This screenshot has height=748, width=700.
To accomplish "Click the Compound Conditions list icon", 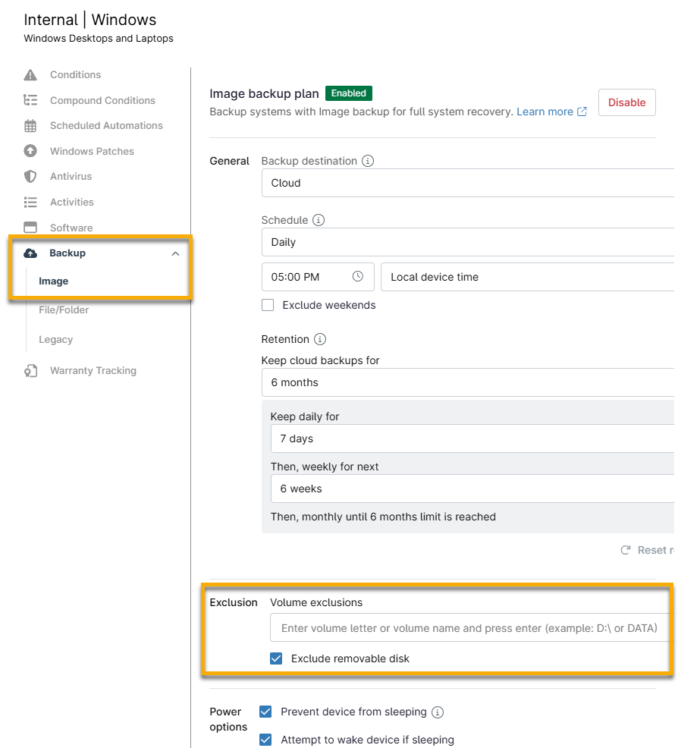I will coord(30,100).
